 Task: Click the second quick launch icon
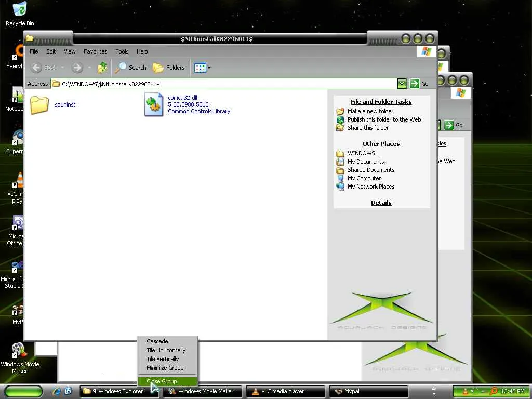pyautogui.click(x=68, y=391)
